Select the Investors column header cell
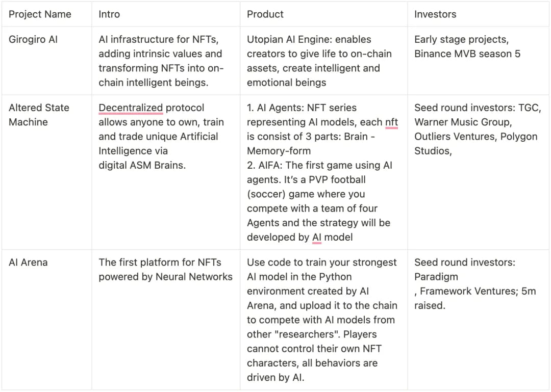551x392 pixels. (x=435, y=14)
